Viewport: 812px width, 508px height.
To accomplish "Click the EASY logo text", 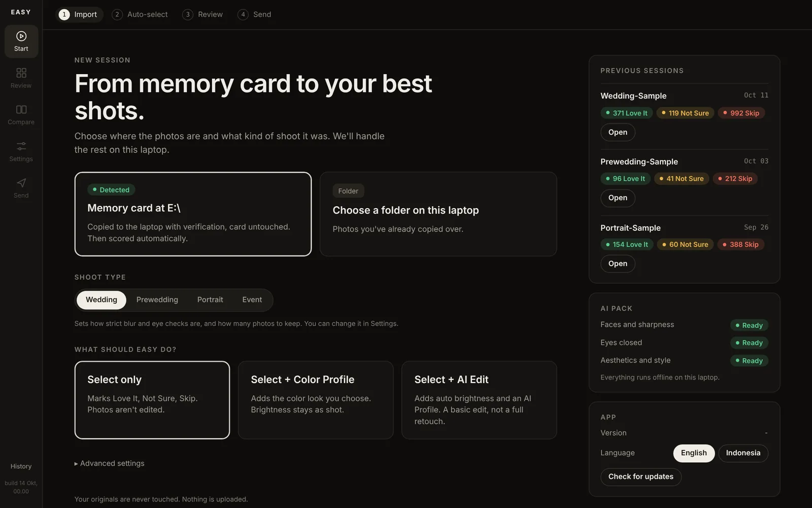I will click(21, 12).
